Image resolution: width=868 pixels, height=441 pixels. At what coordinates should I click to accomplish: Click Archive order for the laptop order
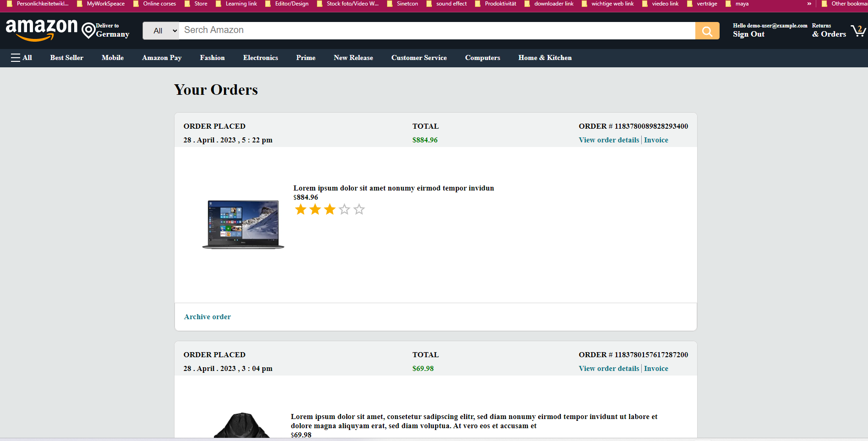coord(207,317)
